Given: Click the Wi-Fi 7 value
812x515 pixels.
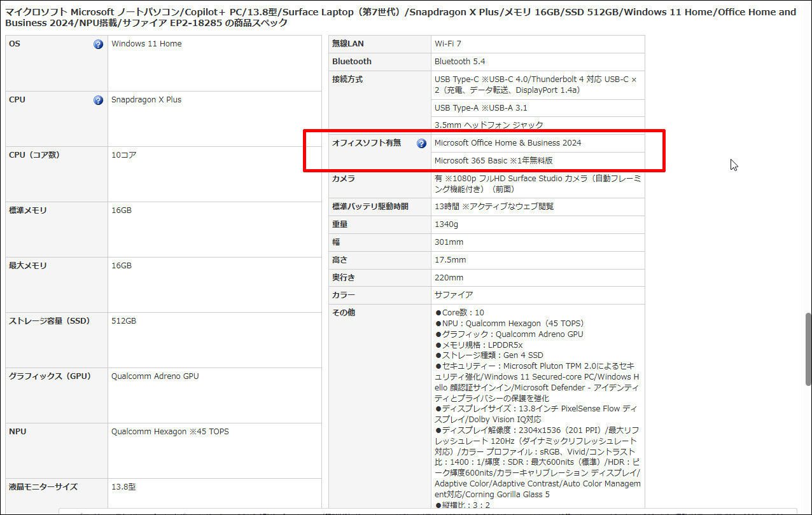Looking at the screenshot, I should tap(448, 44).
